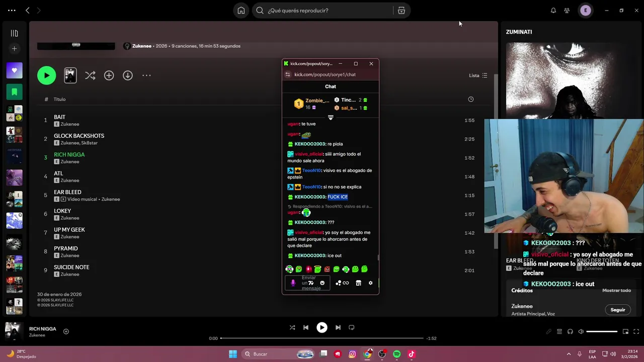Toggle album shuffle next to play button
The height and width of the screenshot is (362, 644).
coord(90,75)
